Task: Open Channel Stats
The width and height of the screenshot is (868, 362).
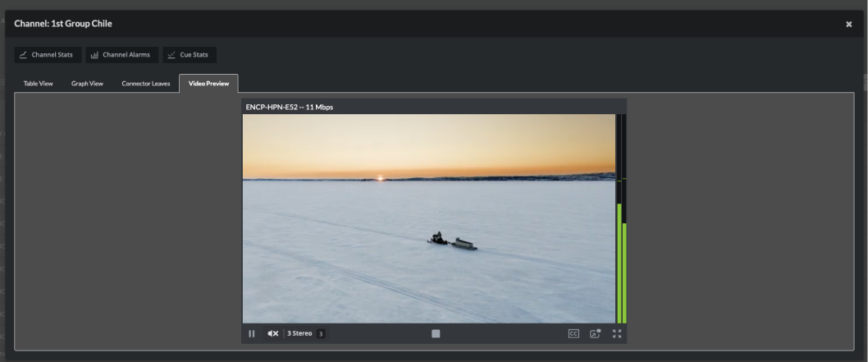Action: click(x=48, y=55)
